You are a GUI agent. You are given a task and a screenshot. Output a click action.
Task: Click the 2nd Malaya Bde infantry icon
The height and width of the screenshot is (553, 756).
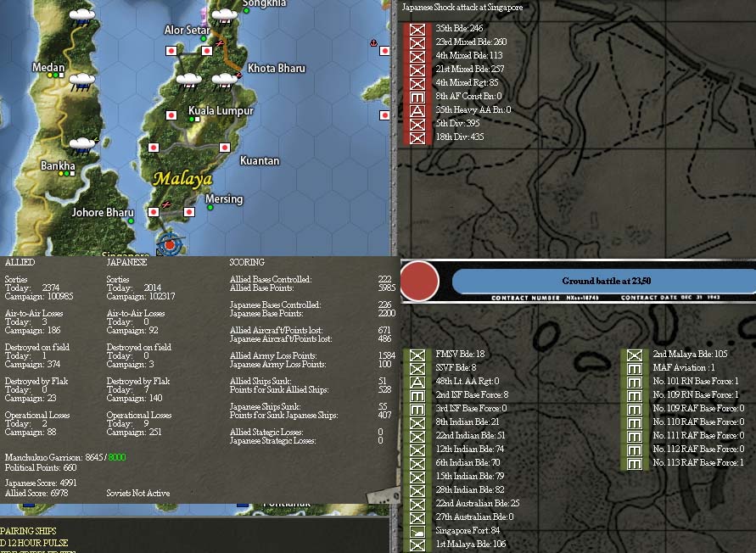pyautogui.click(x=635, y=355)
